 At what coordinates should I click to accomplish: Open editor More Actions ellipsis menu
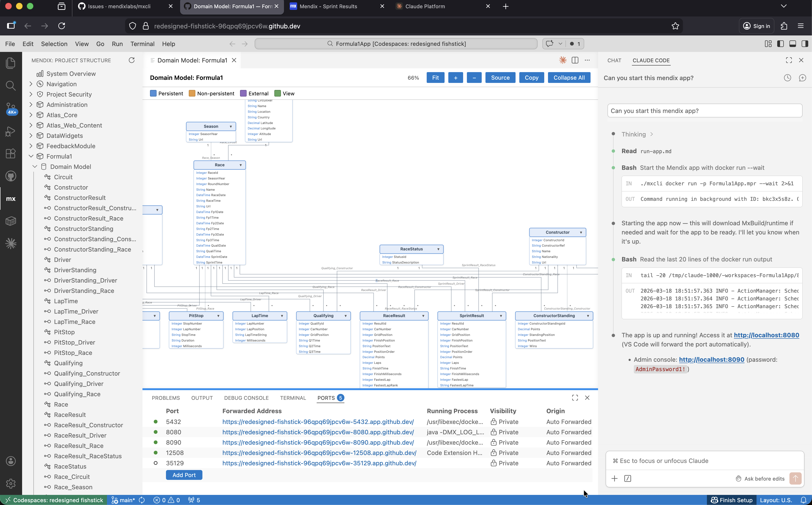[587, 60]
